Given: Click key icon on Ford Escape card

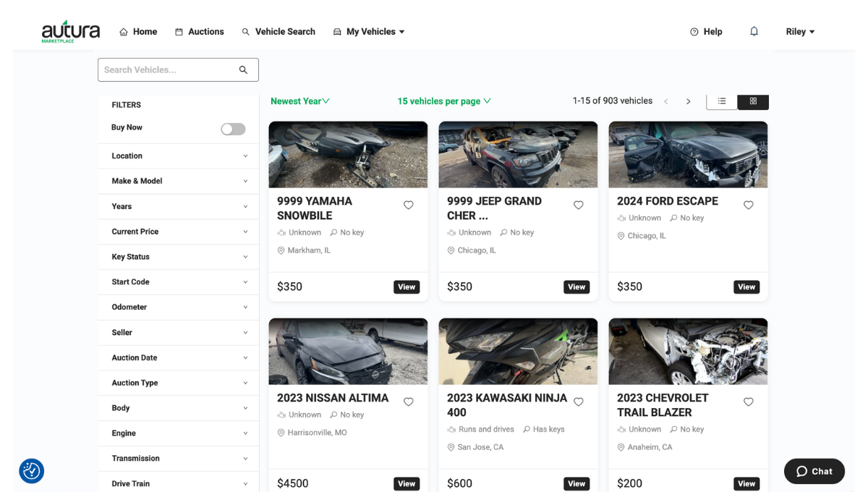Looking at the screenshot, I should 673,218.
